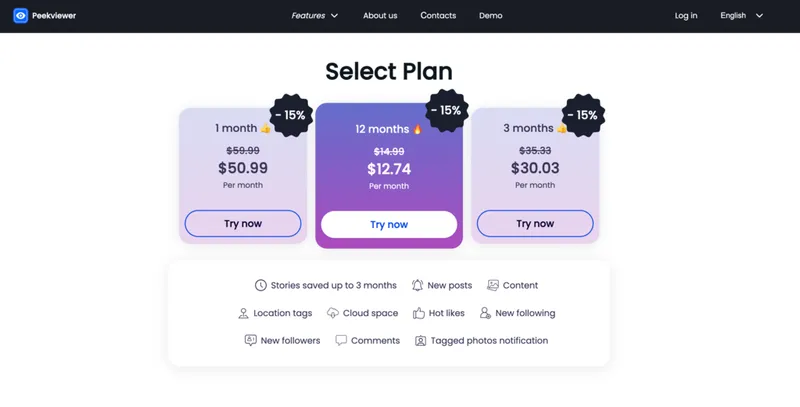The image size is (800, 407).
Task: Click the Peekviewer eye logo icon
Action: tap(20, 16)
